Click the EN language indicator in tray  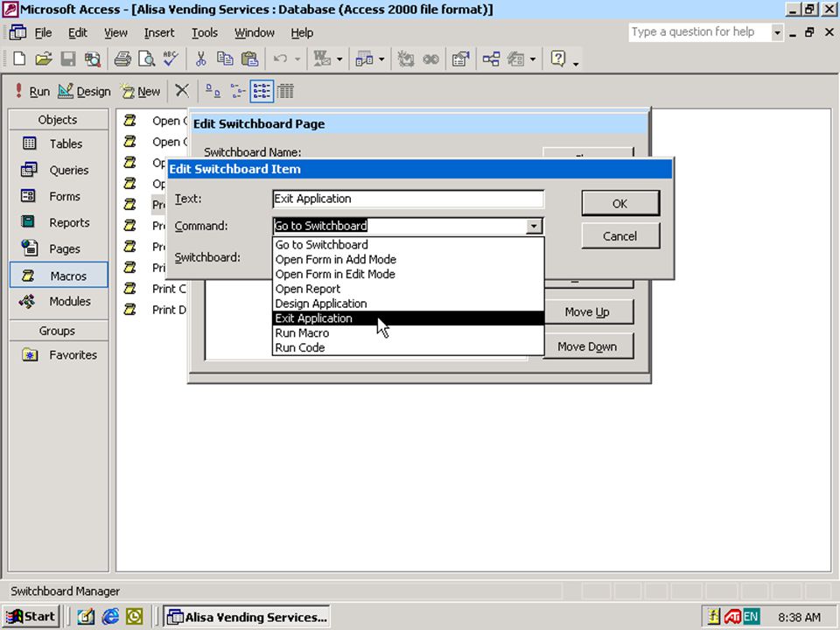pos(751,617)
